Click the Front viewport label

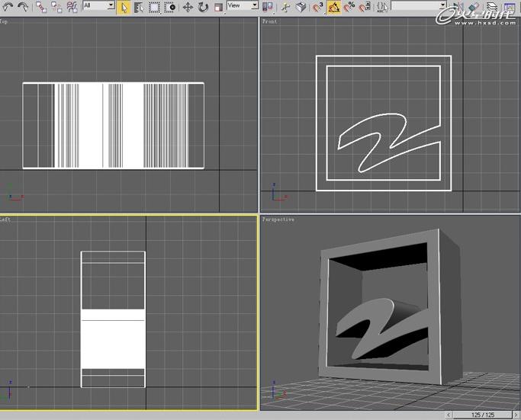(x=269, y=21)
